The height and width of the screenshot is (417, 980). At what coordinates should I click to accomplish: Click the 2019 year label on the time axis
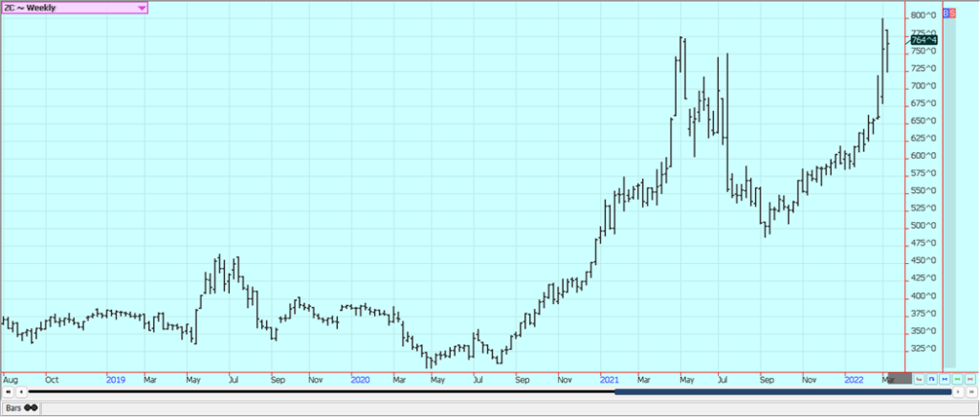pos(117,379)
